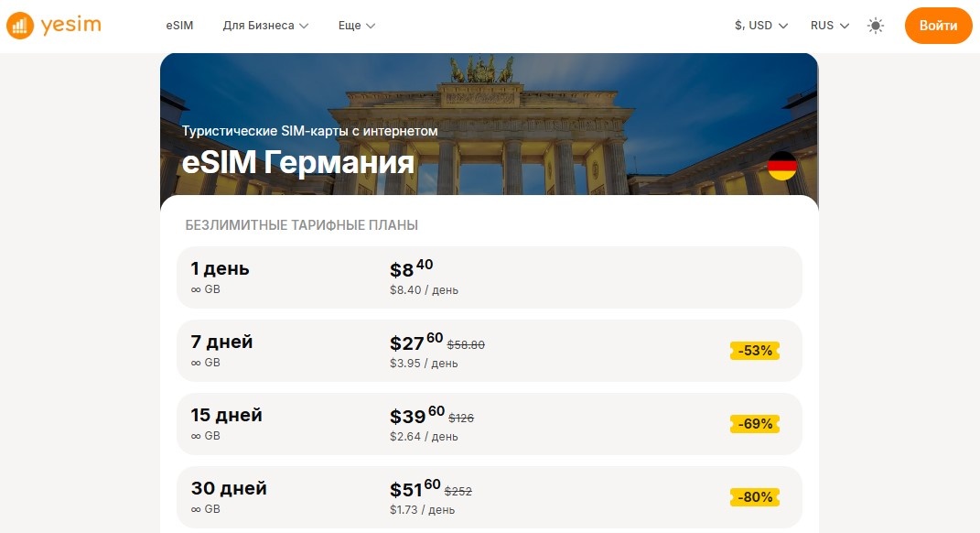Toggle dark mode with the sun icon
Image resolution: width=980 pixels, height=533 pixels.
click(875, 26)
